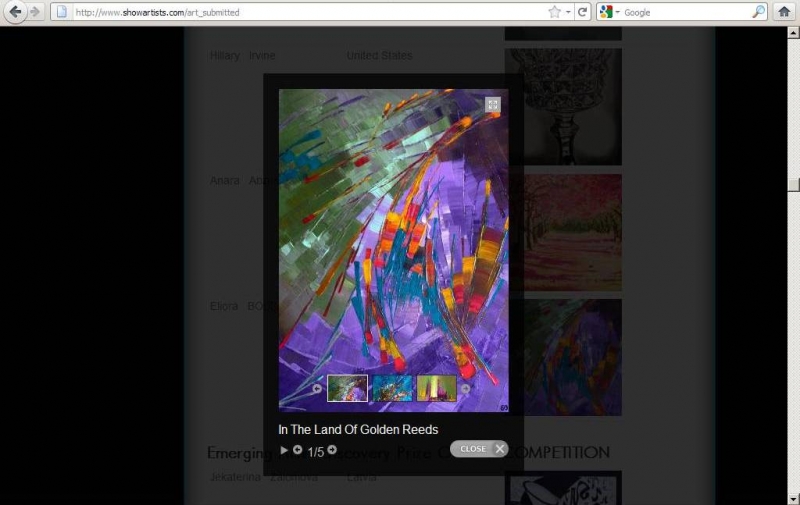Go to the browser Home page
800x505 pixels.
[x=785, y=12]
